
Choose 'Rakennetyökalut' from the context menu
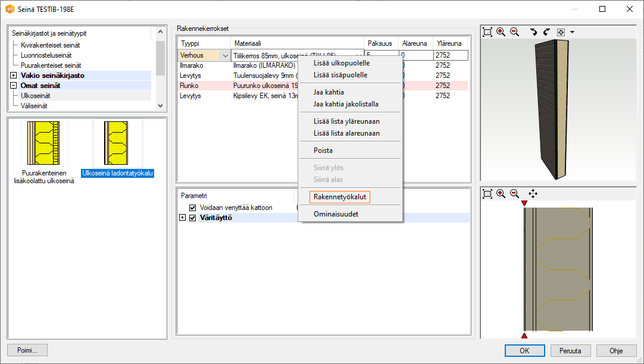(x=340, y=196)
